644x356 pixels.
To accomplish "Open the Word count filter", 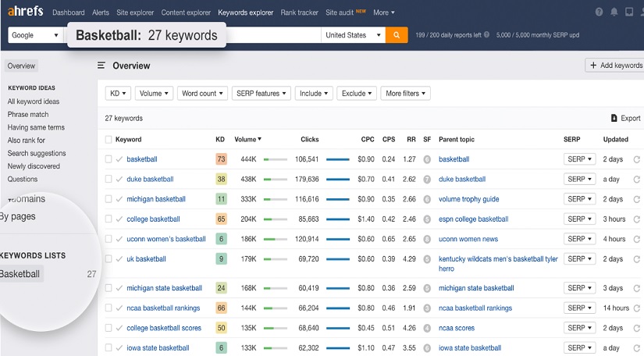I will 202,93.
